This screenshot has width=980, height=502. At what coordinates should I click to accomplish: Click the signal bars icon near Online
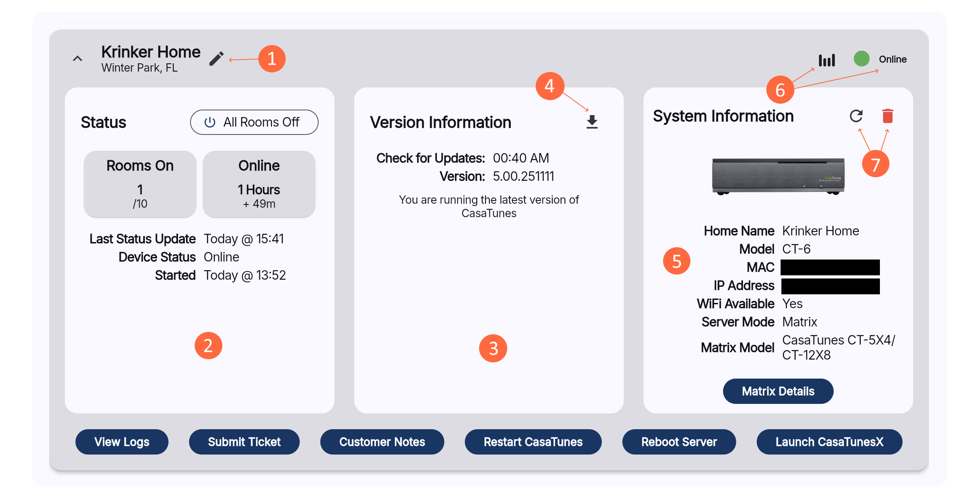point(827,60)
